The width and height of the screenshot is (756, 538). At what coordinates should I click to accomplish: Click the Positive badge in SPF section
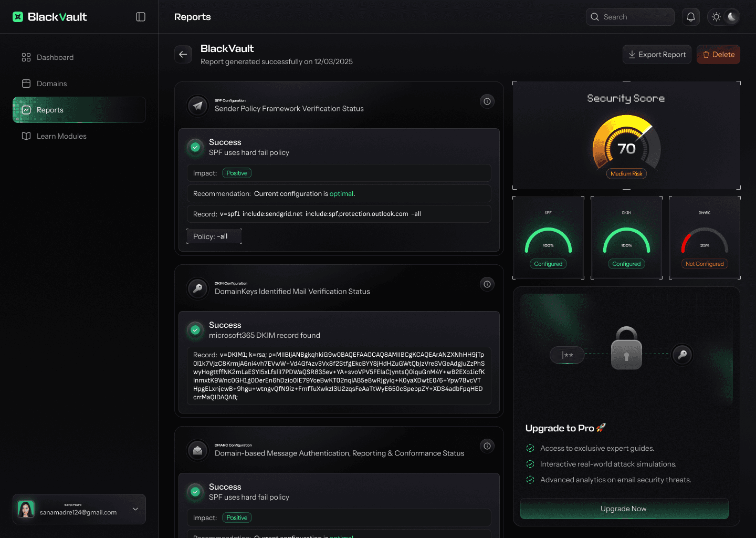[237, 173]
